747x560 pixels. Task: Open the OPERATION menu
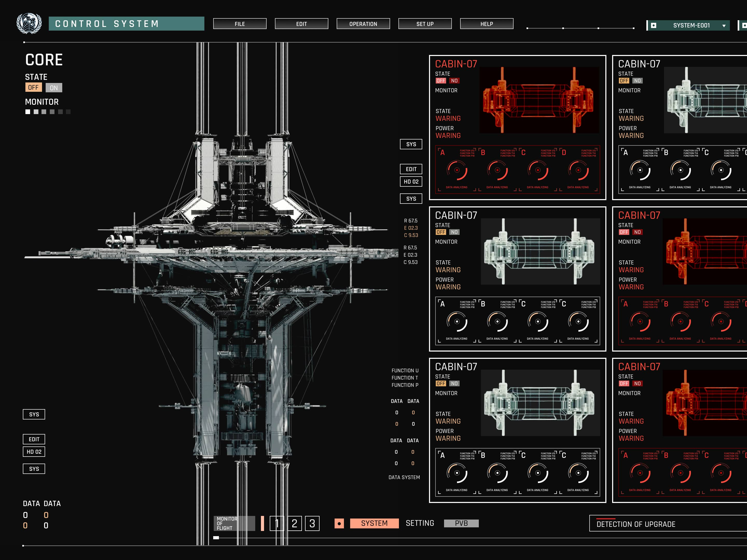(363, 24)
